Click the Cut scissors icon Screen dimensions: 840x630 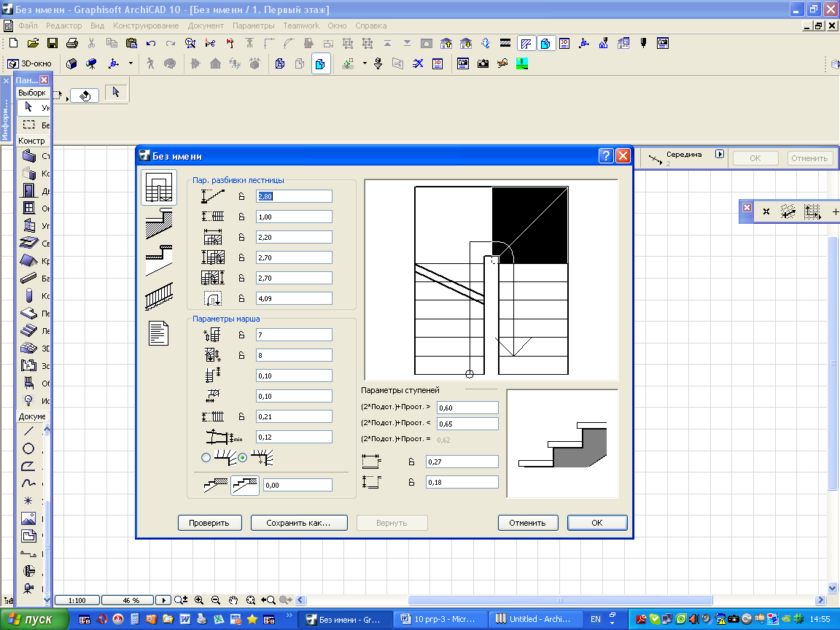click(92, 44)
